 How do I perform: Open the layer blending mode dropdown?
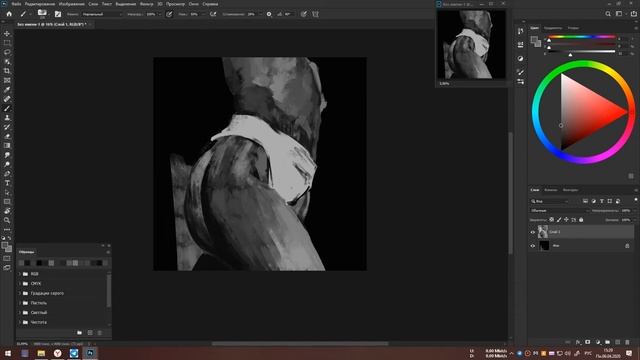[x=560, y=211]
